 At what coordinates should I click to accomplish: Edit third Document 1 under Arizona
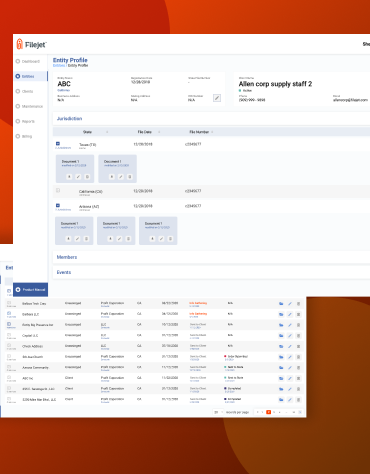161,239
